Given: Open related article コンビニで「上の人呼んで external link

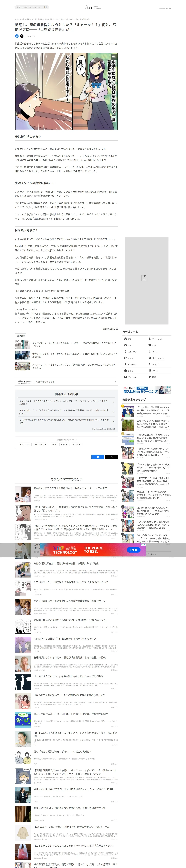Looking at the screenshot, I should click(x=113, y=402).
